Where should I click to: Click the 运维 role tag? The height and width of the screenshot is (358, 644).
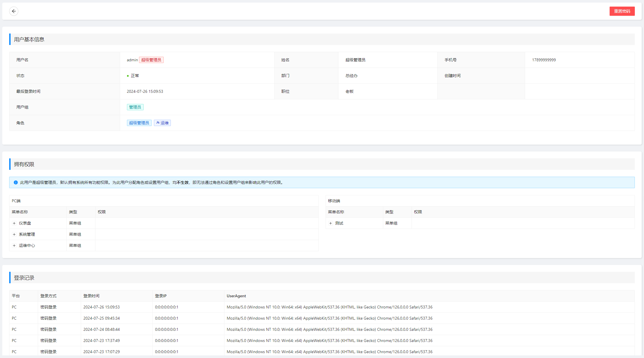click(162, 123)
